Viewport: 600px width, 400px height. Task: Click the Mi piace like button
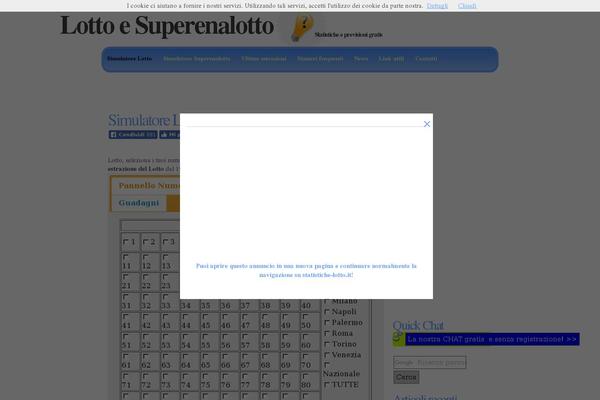[x=170, y=135]
